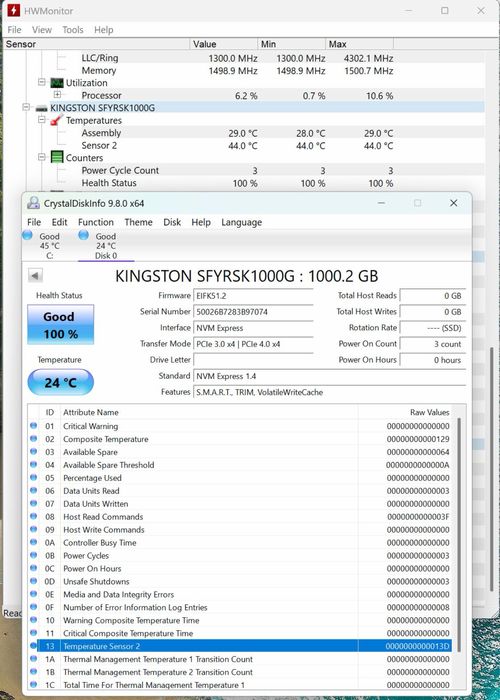The image size is (500, 700).
Task: Click the Transfer Mode field
Action: pyautogui.click(x=253, y=344)
